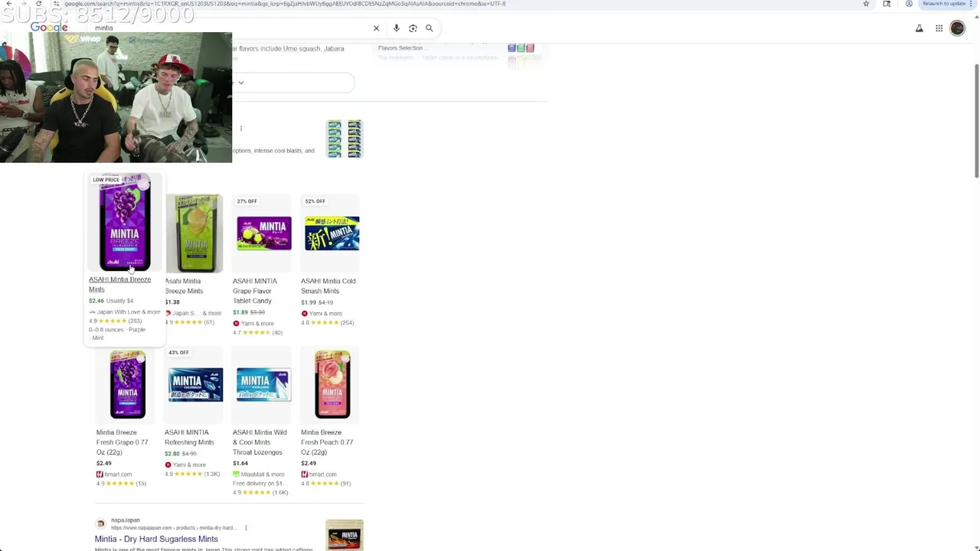Click the Chrome profile icon in browser toolbar

click(909, 4)
